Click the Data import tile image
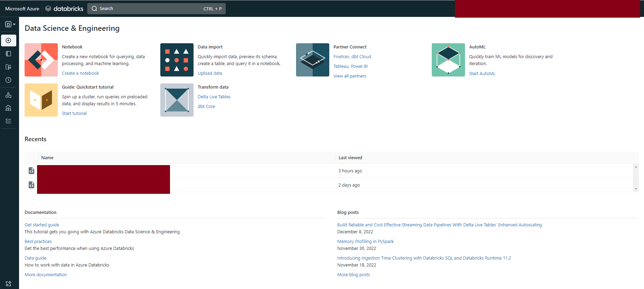 [177, 60]
